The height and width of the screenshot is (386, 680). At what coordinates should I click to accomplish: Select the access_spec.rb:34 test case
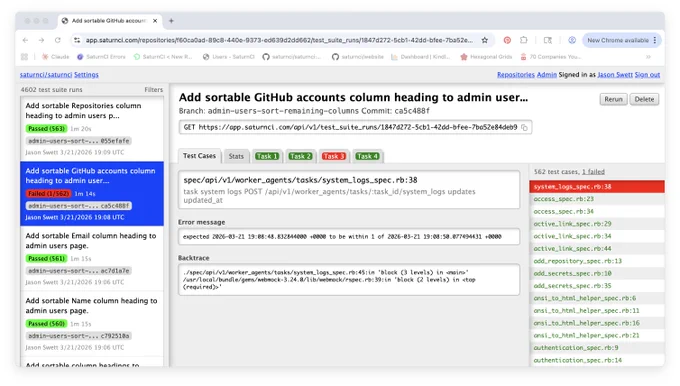click(597, 211)
